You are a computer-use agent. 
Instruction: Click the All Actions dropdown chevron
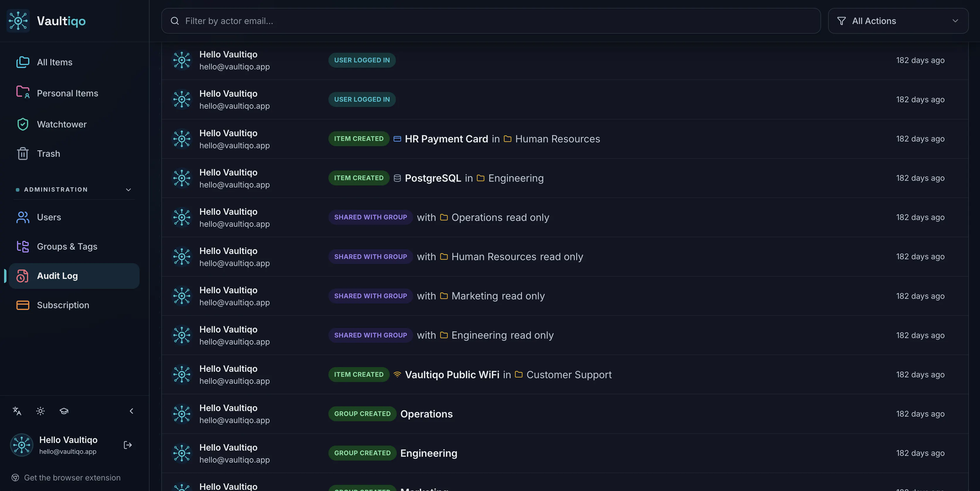click(x=955, y=21)
